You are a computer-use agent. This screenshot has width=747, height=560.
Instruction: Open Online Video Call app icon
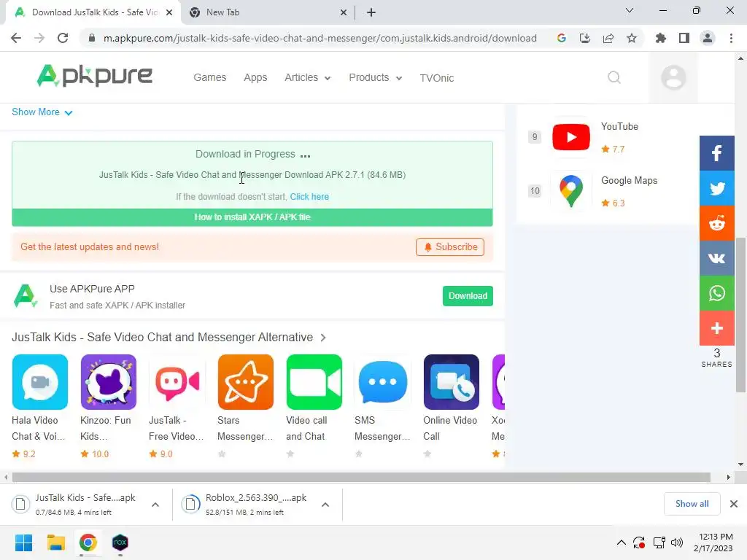point(452,382)
